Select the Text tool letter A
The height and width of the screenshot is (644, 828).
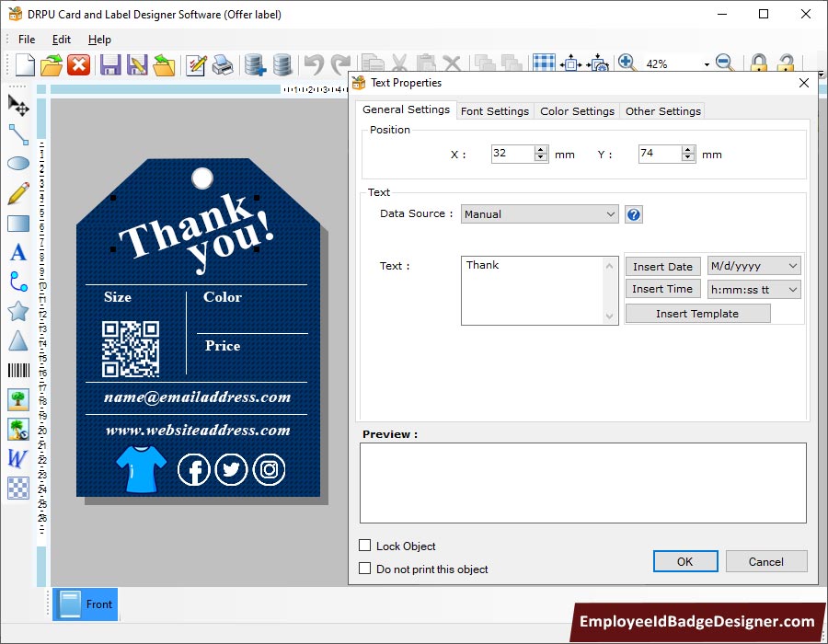tap(18, 252)
